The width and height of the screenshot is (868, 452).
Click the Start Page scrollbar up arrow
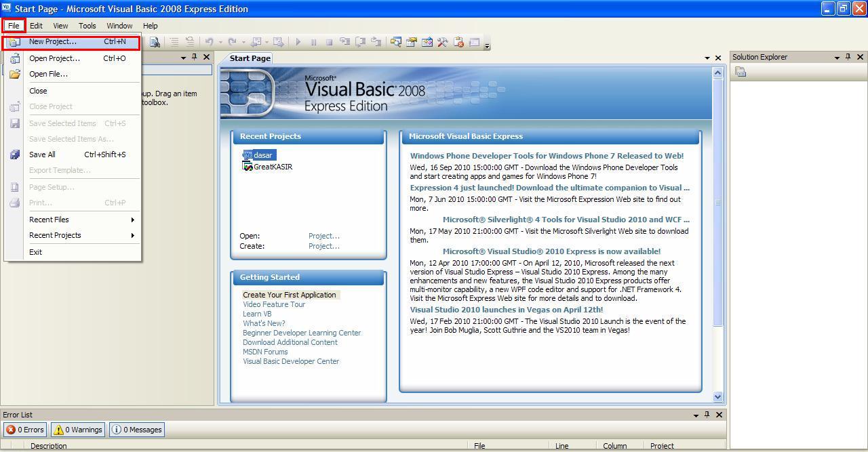point(718,72)
